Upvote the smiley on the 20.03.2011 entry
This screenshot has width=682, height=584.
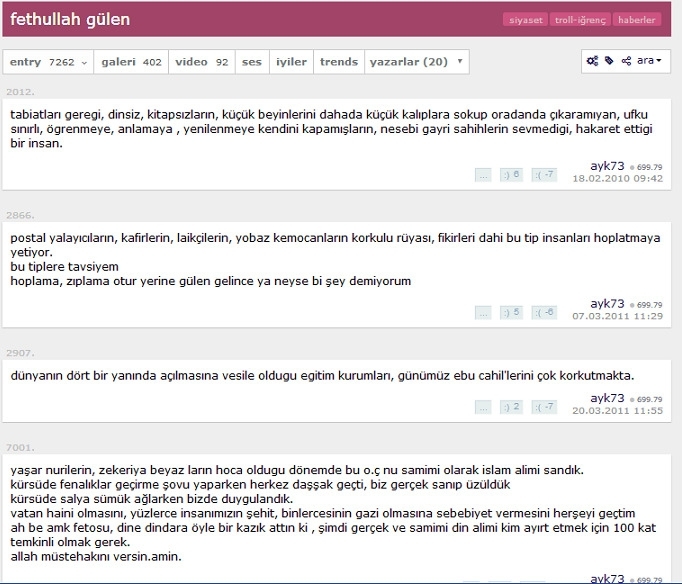511,407
